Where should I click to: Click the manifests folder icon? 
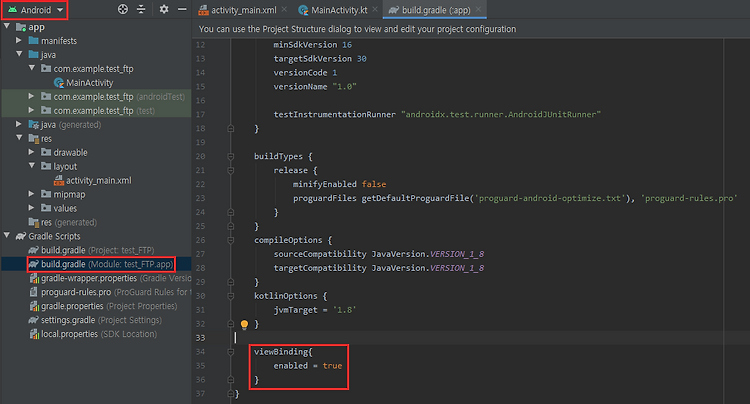tap(33, 41)
